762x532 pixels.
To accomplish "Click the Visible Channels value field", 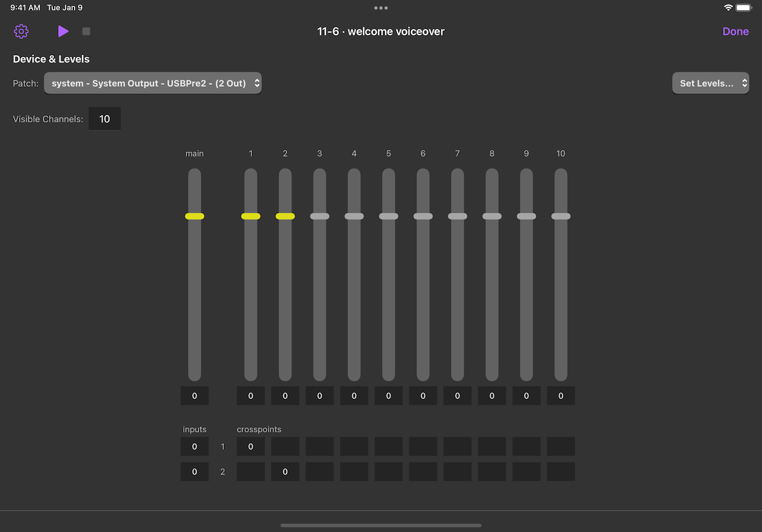I will (105, 119).
